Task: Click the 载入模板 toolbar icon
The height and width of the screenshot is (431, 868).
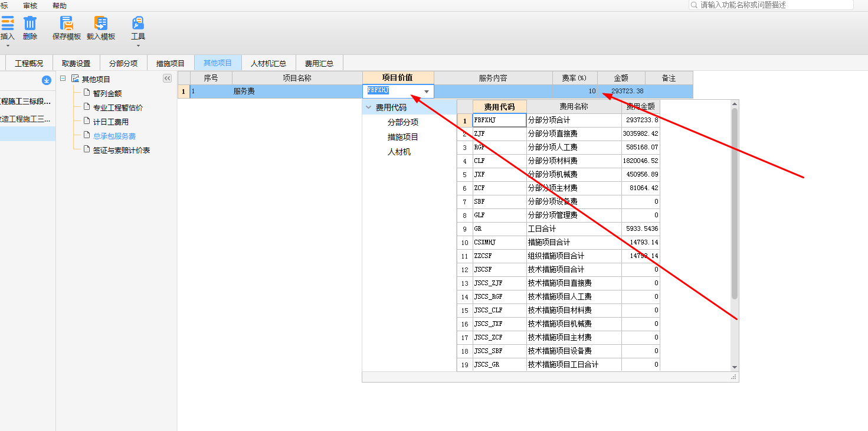Action: pyautogui.click(x=101, y=24)
